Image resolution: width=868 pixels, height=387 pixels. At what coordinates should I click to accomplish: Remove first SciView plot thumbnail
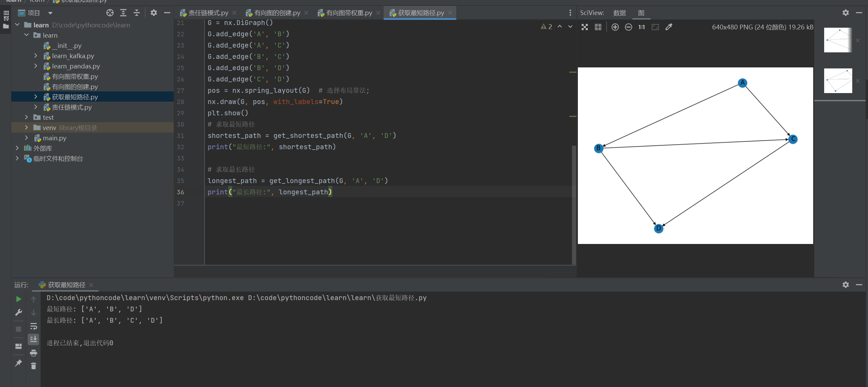(x=858, y=40)
